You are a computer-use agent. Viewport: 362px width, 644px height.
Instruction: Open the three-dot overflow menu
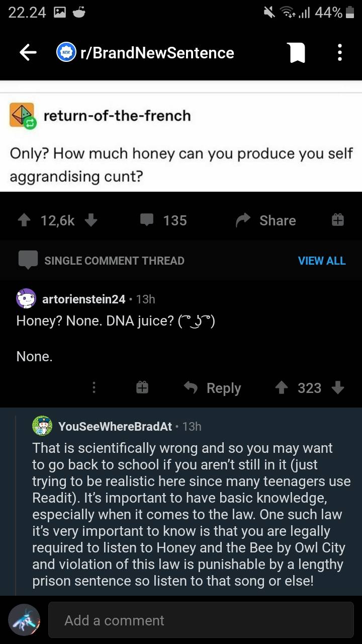340,53
